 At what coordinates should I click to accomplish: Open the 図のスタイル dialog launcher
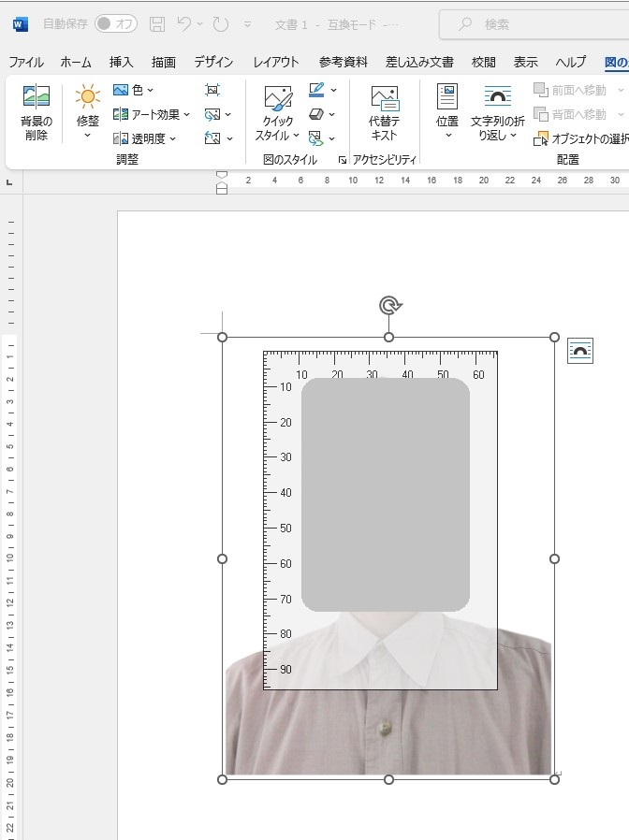coord(342,160)
